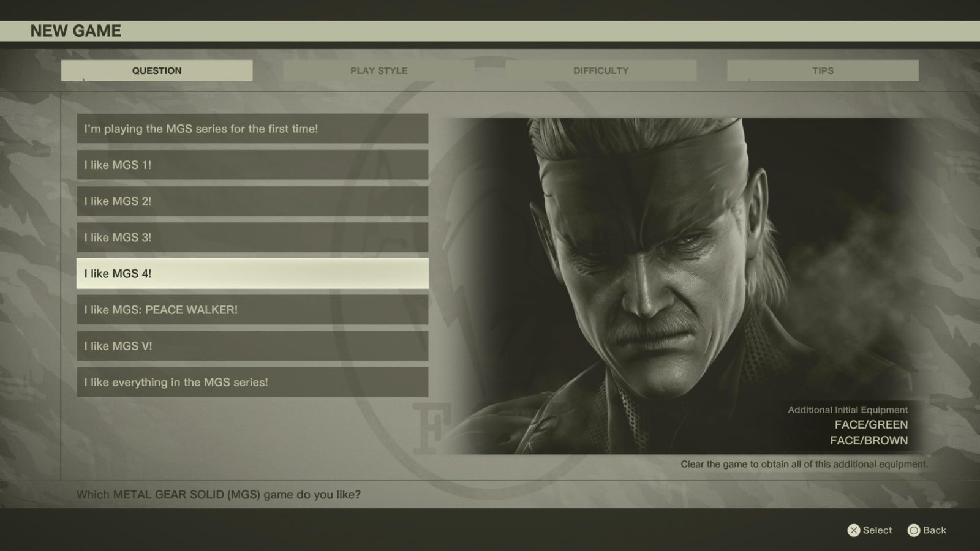Pick the "I like MGS 1!" answer
The width and height of the screenshot is (980, 551).
pyautogui.click(x=252, y=165)
